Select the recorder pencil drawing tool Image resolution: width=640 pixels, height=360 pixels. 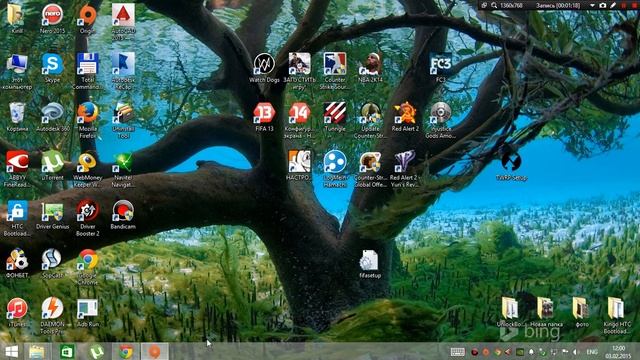click(613, 5)
